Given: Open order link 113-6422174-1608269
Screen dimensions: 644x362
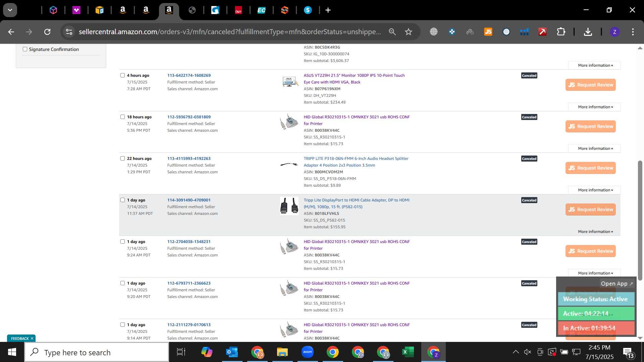Looking at the screenshot, I should [189, 75].
